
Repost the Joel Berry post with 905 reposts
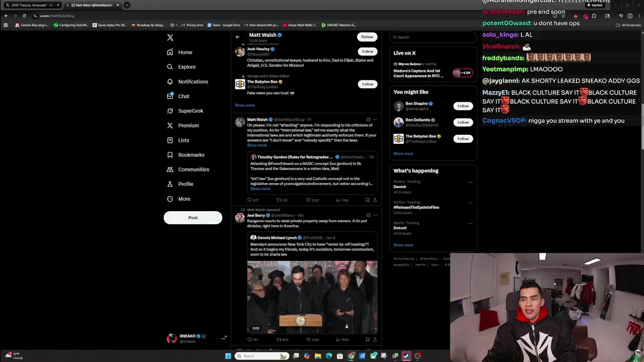pos(282,340)
